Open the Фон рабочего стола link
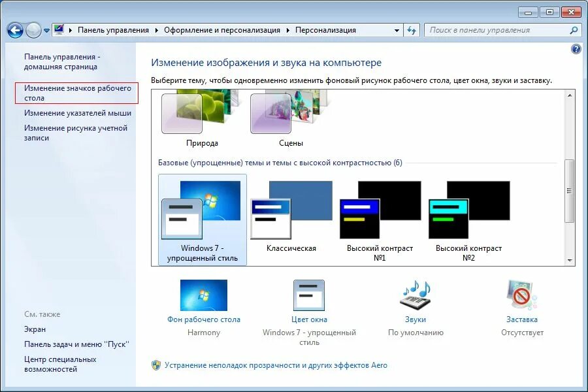The height and width of the screenshot is (392, 588). (x=204, y=319)
